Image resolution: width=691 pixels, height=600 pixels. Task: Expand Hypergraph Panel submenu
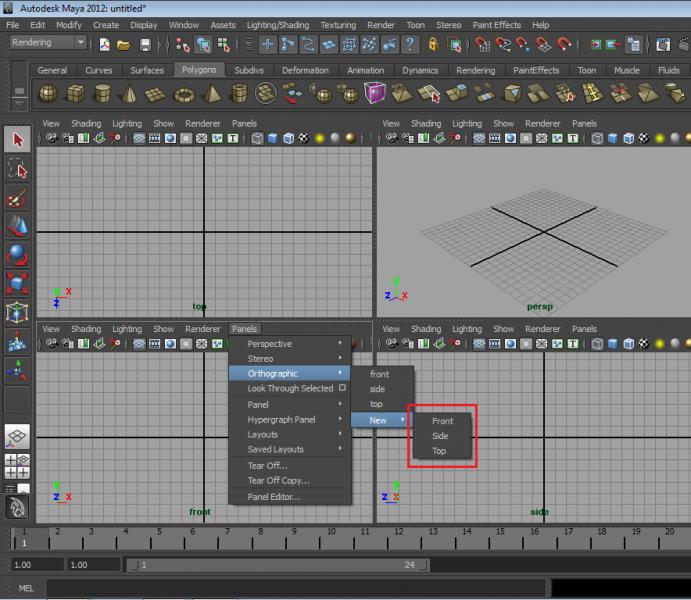point(290,419)
